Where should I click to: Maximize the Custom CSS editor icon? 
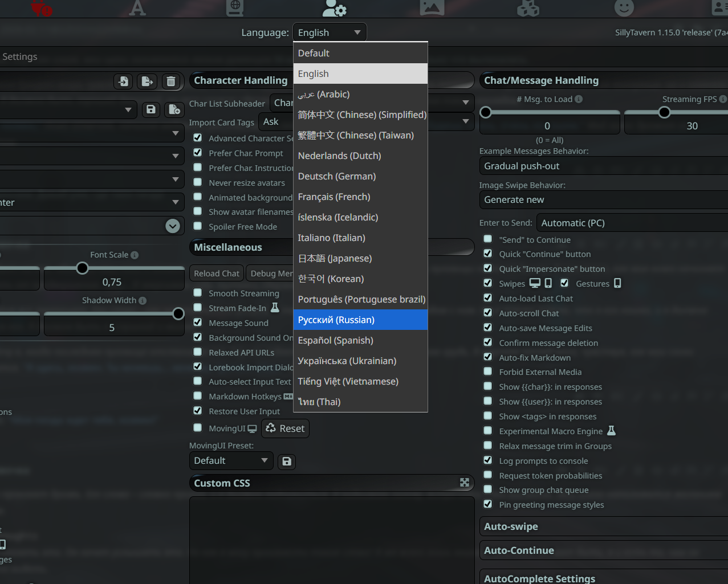465,483
